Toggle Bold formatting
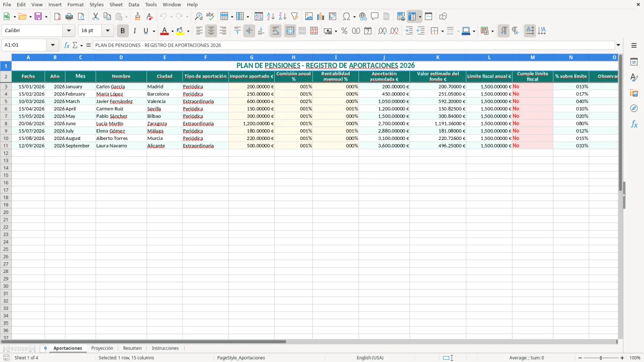This screenshot has height=362, width=644. (x=122, y=31)
